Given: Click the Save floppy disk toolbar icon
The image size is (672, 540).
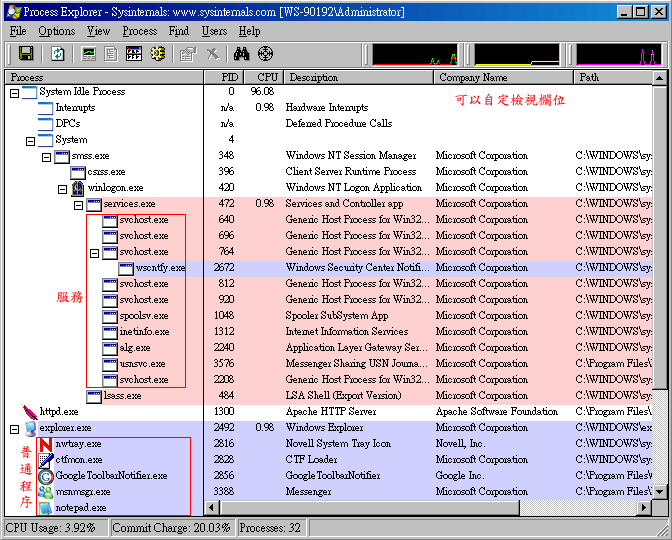Looking at the screenshot, I should (x=26, y=54).
